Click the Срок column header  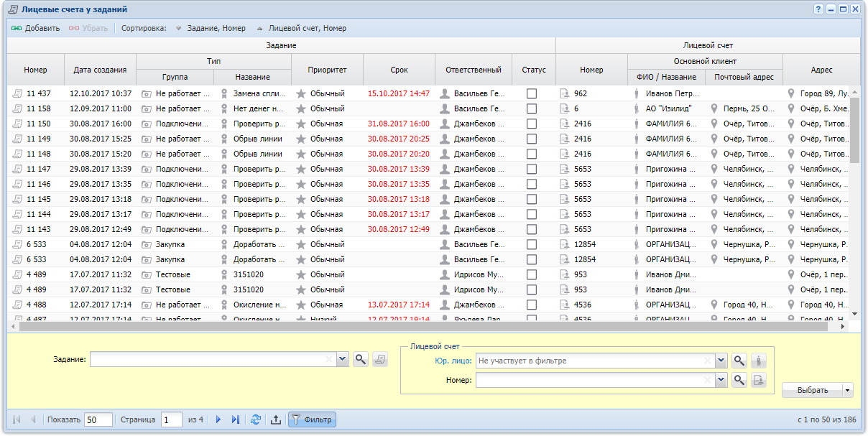[x=400, y=70]
